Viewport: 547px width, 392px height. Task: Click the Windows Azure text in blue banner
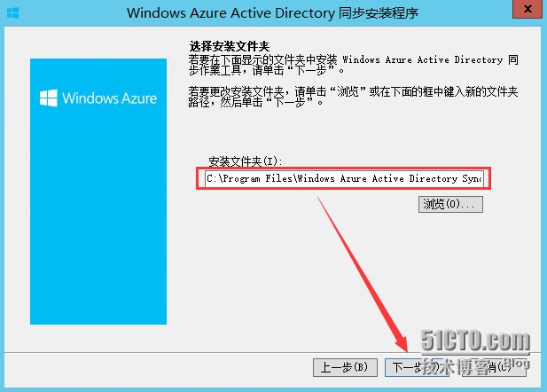110,98
